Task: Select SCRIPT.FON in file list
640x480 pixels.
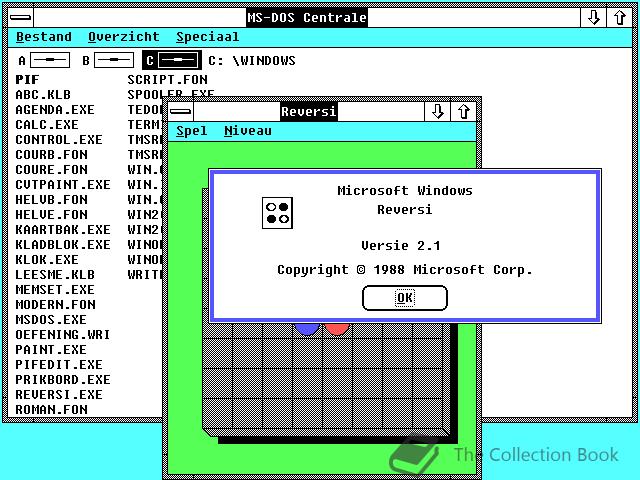Action: [x=167, y=80]
